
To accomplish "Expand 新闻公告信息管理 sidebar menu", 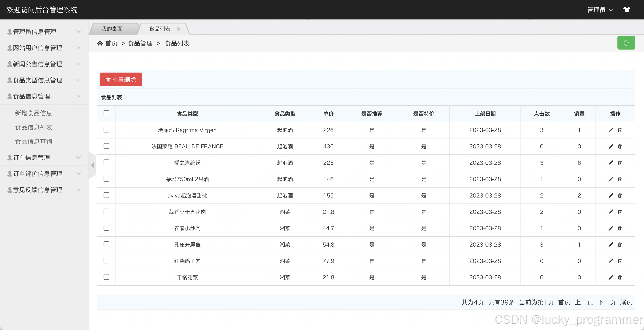I will [44, 64].
